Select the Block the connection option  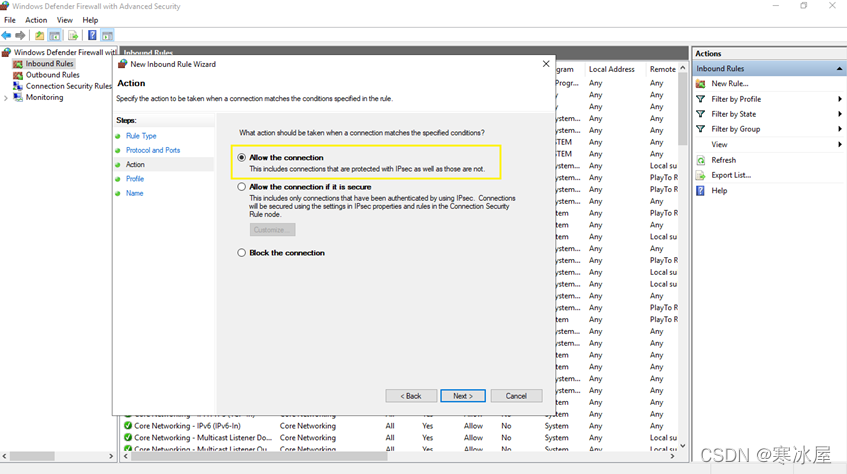pyautogui.click(x=242, y=253)
